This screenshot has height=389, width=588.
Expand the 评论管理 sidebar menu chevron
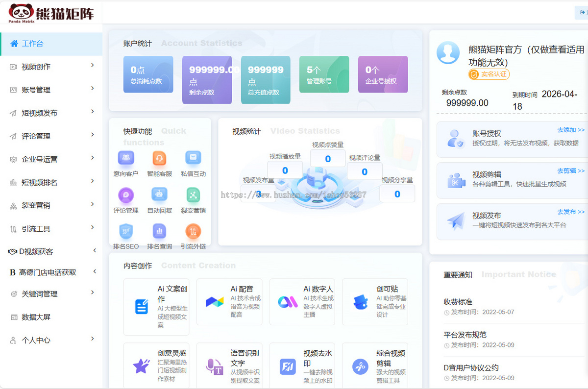[x=93, y=135]
